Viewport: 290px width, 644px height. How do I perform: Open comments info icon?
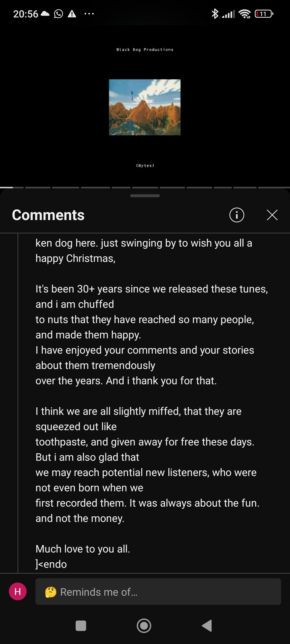[237, 215]
